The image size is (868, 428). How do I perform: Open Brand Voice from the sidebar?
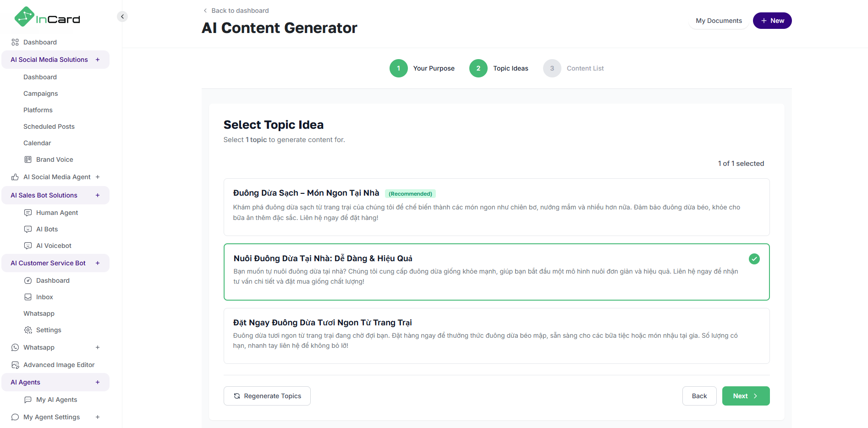pyautogui.click(x=55, y=159)
